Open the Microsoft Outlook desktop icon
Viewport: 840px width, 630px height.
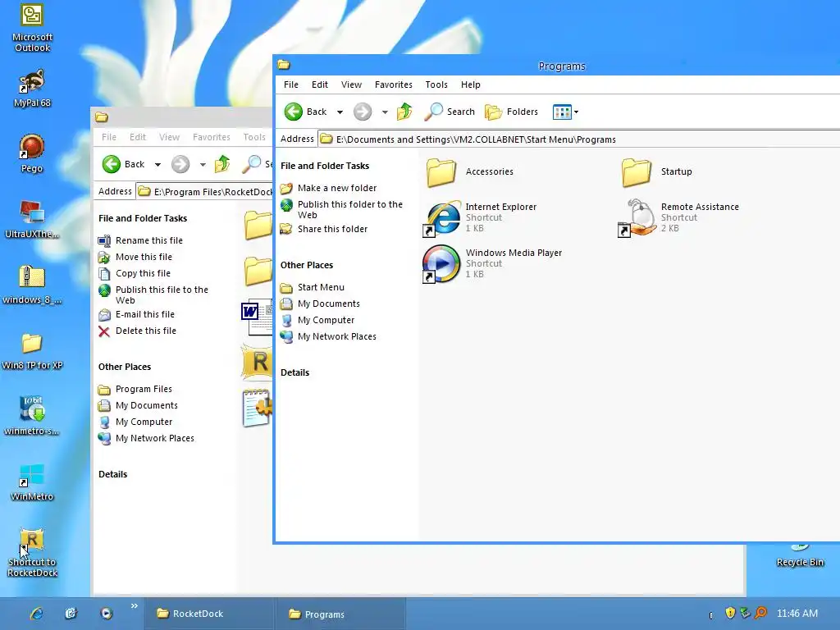click(x=32, y=27)
